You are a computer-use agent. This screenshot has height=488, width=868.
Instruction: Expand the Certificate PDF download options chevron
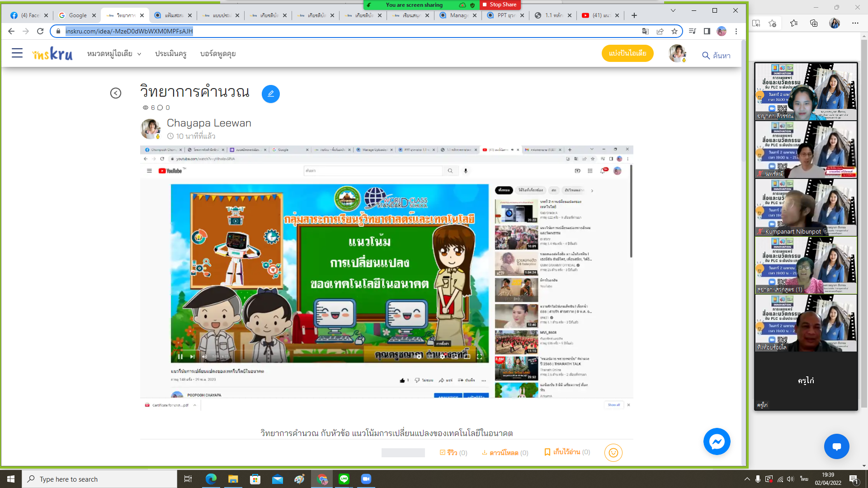(x=194, y=405)
